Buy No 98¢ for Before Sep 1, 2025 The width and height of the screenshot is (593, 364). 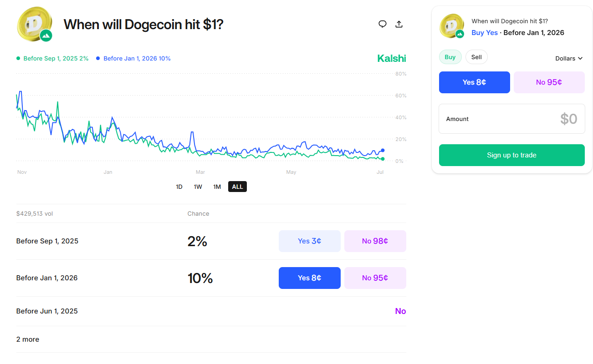pyautogui.click(x=375, y=241)
